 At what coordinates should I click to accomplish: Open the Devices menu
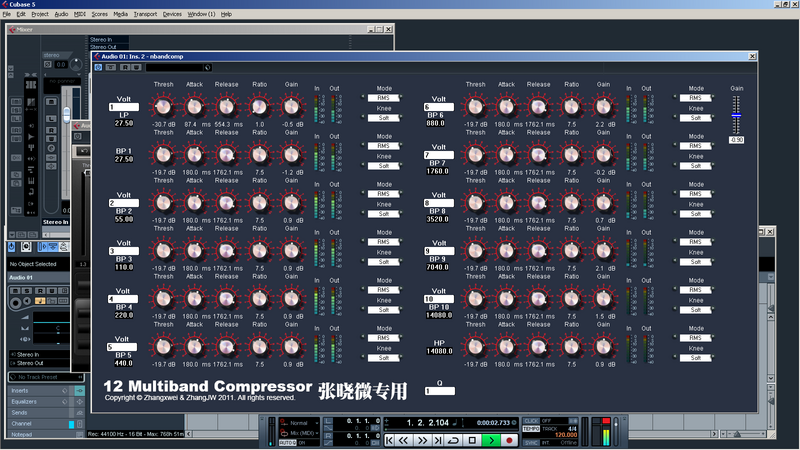(x=172, y=14)
